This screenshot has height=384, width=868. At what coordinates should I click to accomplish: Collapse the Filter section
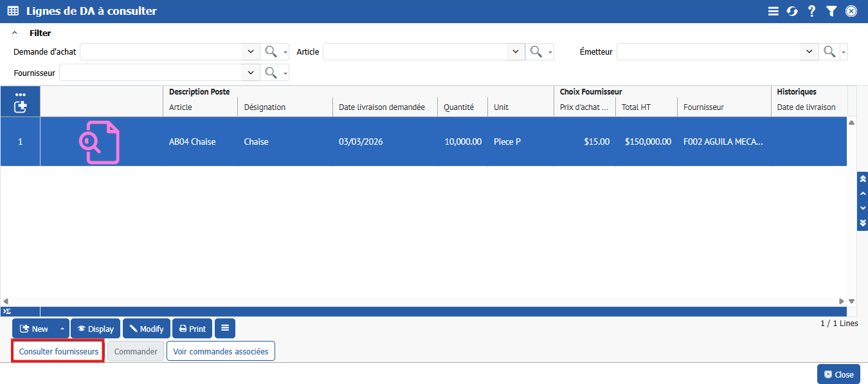[15, 33]
